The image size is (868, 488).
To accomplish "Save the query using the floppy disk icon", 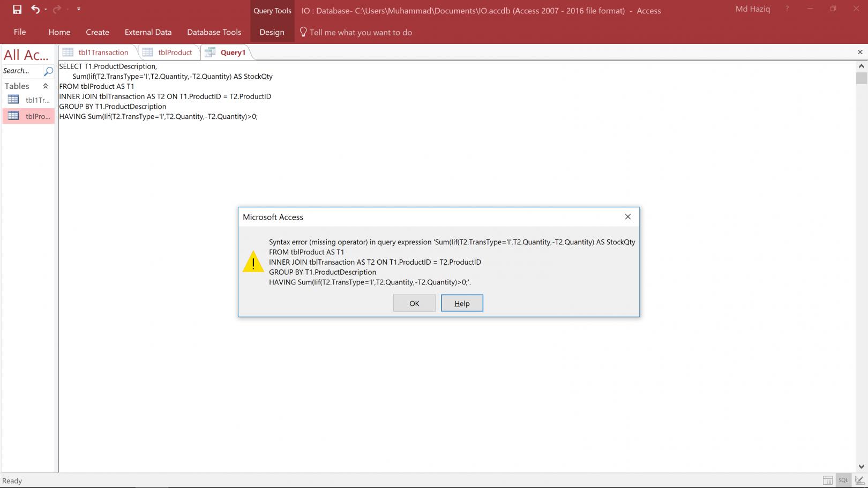I will [x=17, y=9].
